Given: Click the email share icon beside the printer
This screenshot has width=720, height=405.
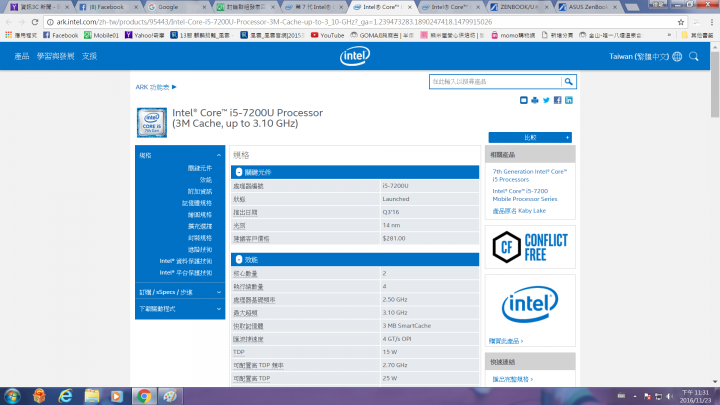Looking at the screenshot, I should (523, 100).
